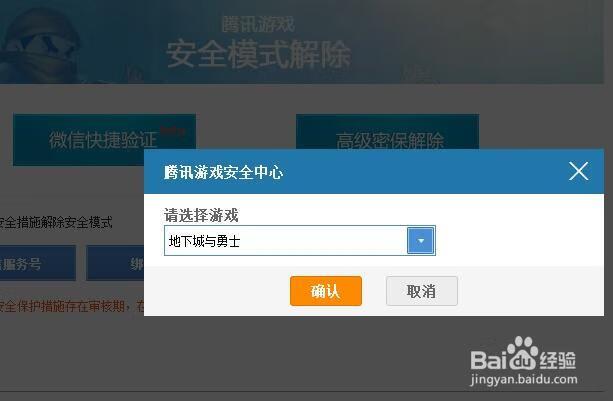The image size is (613, 401).
Task: Click the soldier avatar image in banner
Action: (x=39, y=45)
